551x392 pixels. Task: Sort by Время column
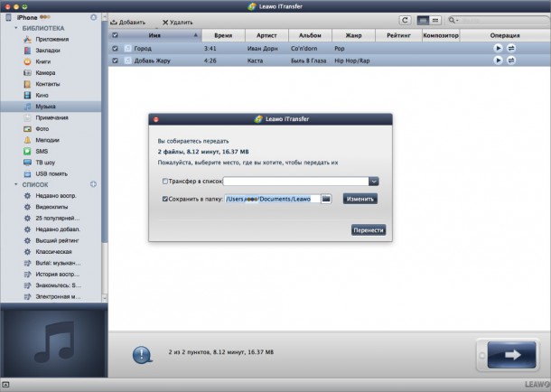tap(223, 35)
